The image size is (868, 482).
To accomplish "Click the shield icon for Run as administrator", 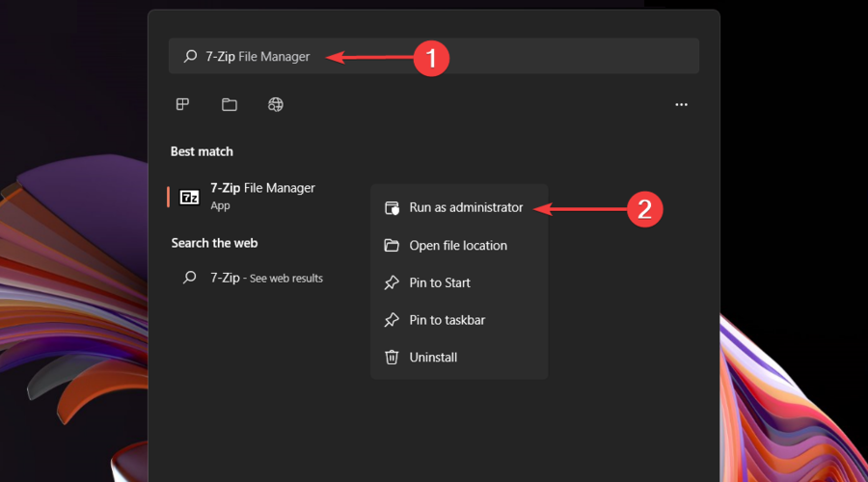I will point(392,208).
